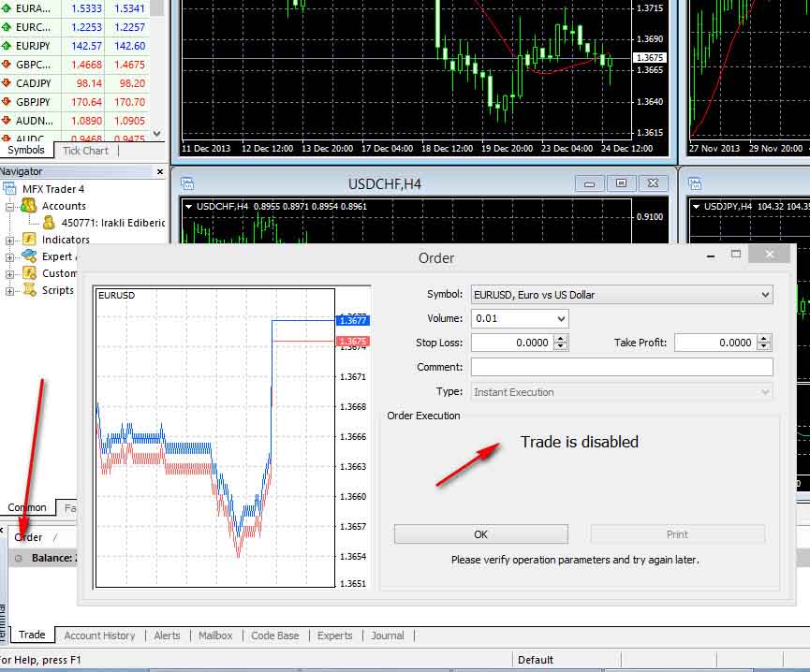Viewport: 810px width, 672px height.
Task: Expand the Indicators tree node
Action: click(9, 241)
